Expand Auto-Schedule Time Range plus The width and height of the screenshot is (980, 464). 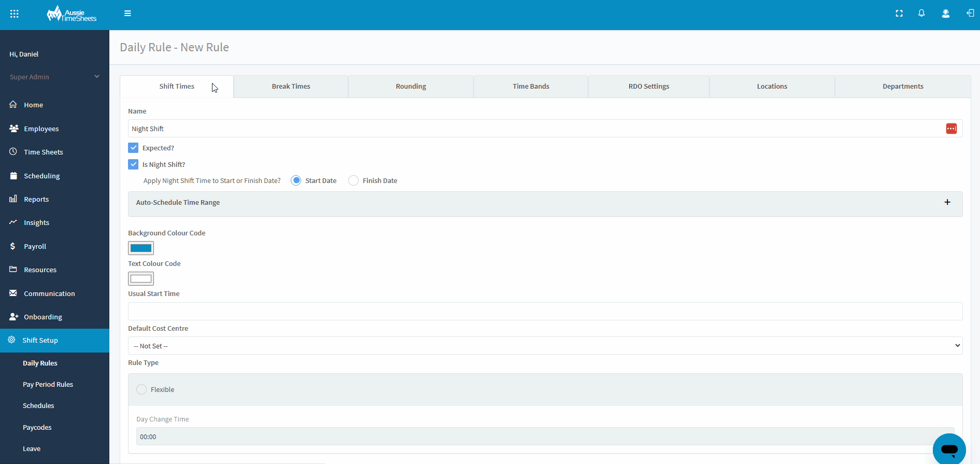pos(947,202)
